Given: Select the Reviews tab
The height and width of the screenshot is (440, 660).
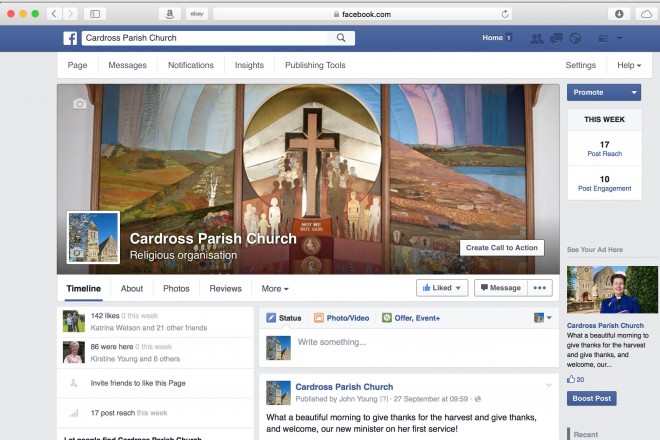Looking at the screenshot, I should (x=225, y=288).
